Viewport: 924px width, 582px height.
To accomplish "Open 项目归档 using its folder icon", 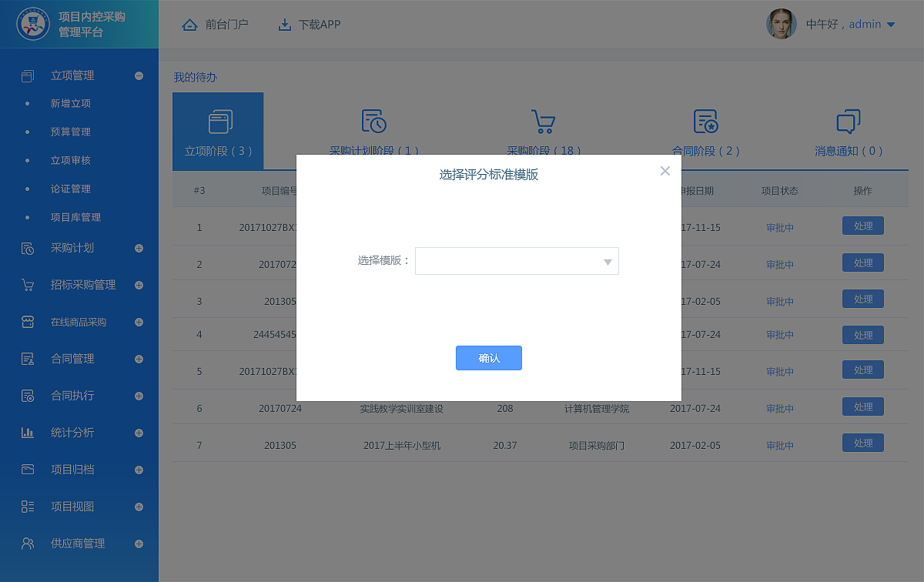I will [25, 469].
